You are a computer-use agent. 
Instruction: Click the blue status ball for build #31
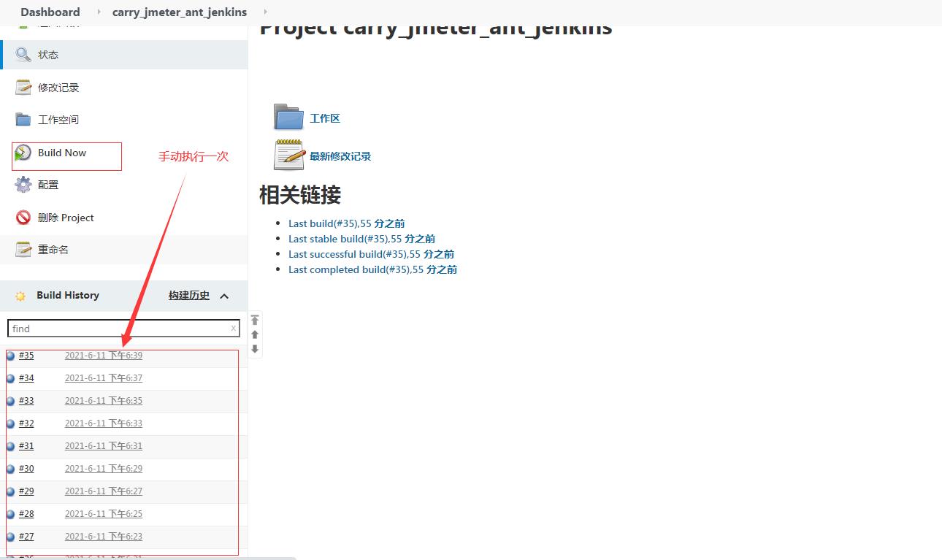[x=10, y=447]
